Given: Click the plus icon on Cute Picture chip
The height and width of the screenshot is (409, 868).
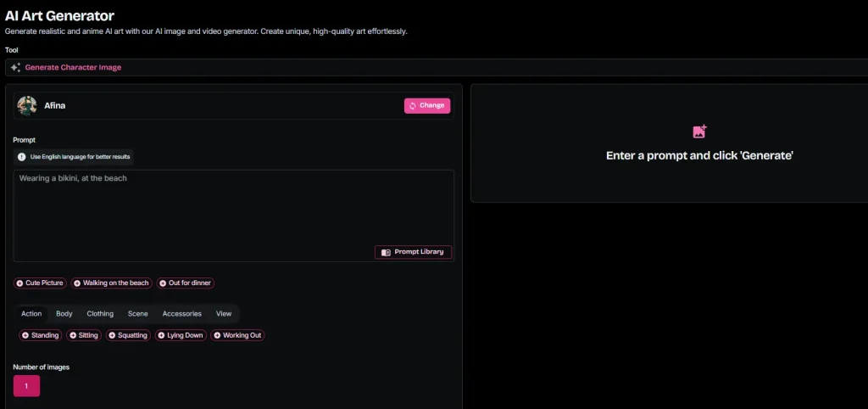Looking at the screenshot, I should pyautogui.click(x=19, y=283).
